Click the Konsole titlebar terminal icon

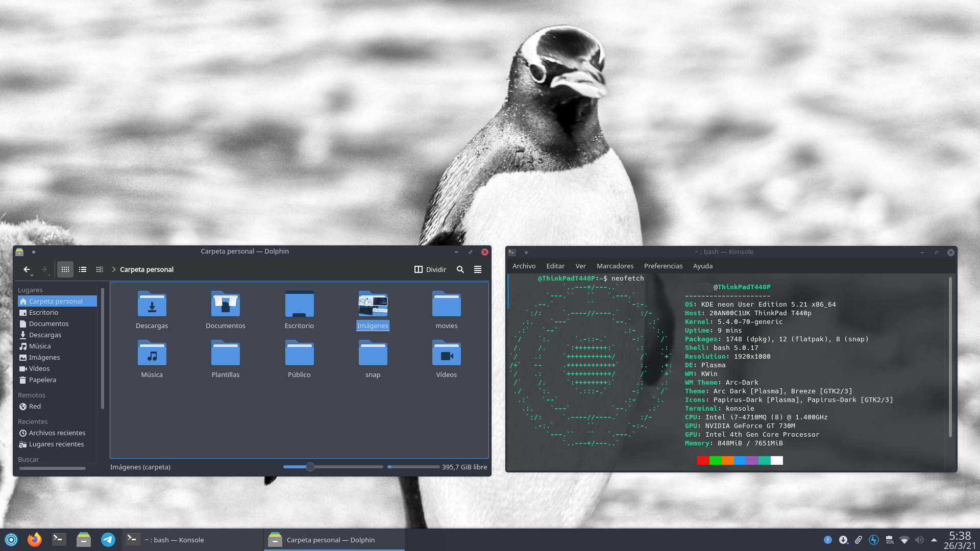coord(512,252)
